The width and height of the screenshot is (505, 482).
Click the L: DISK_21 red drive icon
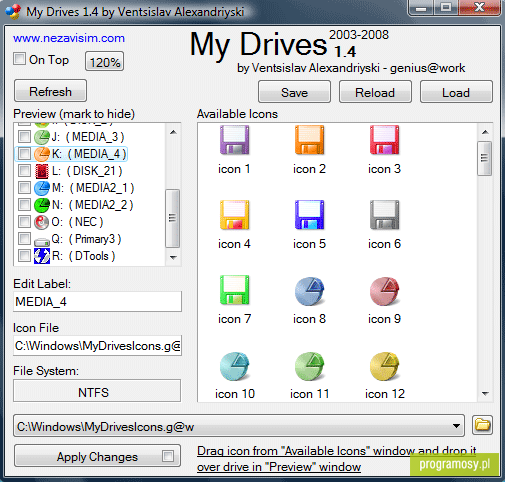click(x=42, y=171)
